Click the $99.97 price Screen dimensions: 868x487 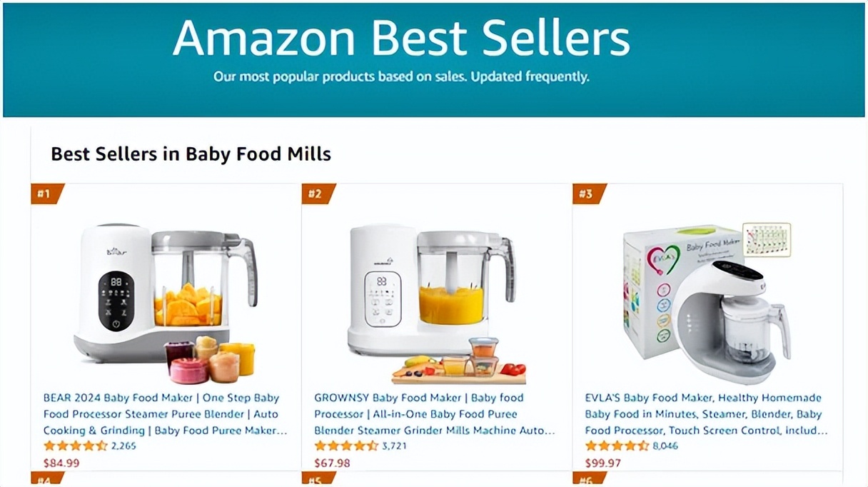pos(603,463)
